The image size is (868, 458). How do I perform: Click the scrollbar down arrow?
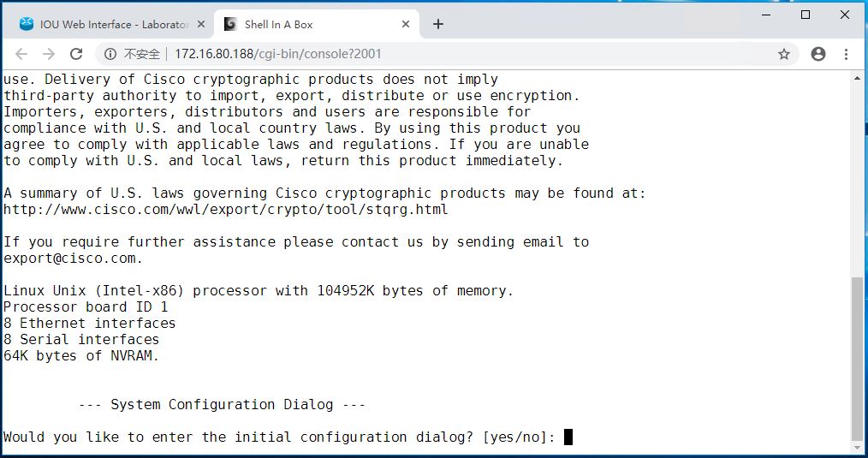click(x=858, y=448)
